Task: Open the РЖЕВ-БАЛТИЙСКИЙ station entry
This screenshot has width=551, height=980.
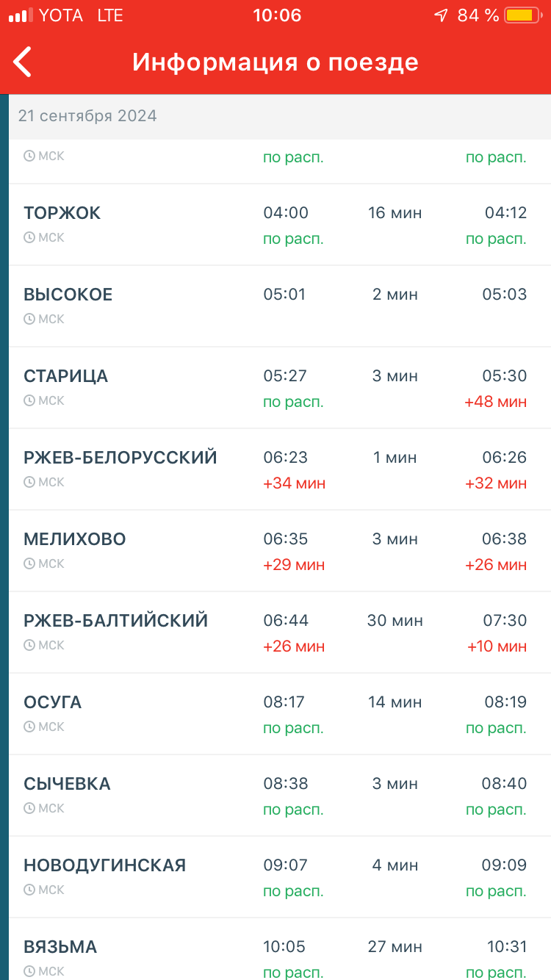Action: coord(116,621)
